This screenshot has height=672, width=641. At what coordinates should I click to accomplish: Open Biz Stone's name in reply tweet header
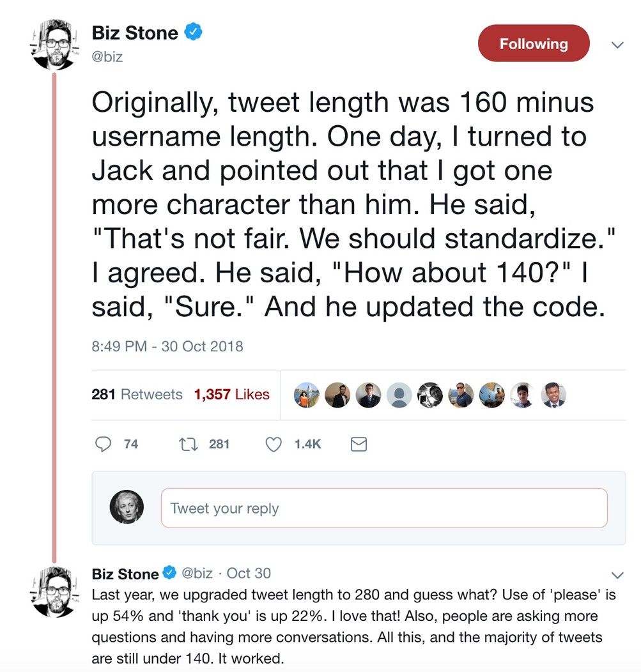coord(125,573)
